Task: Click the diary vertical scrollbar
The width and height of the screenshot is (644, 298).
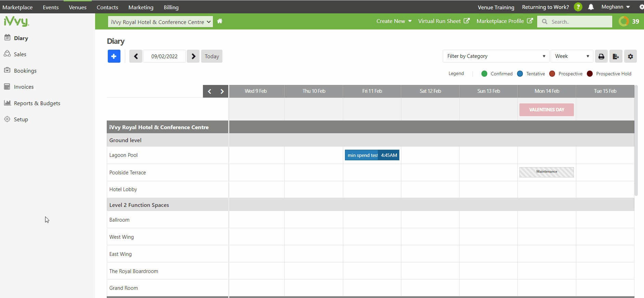Action: point(636,140)
